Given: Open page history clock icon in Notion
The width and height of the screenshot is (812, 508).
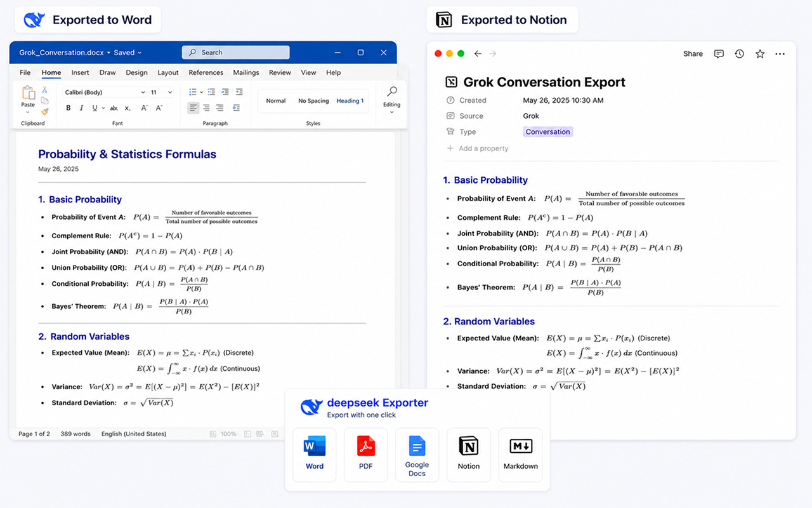Looking at the screenshot, I should (739, 54).
